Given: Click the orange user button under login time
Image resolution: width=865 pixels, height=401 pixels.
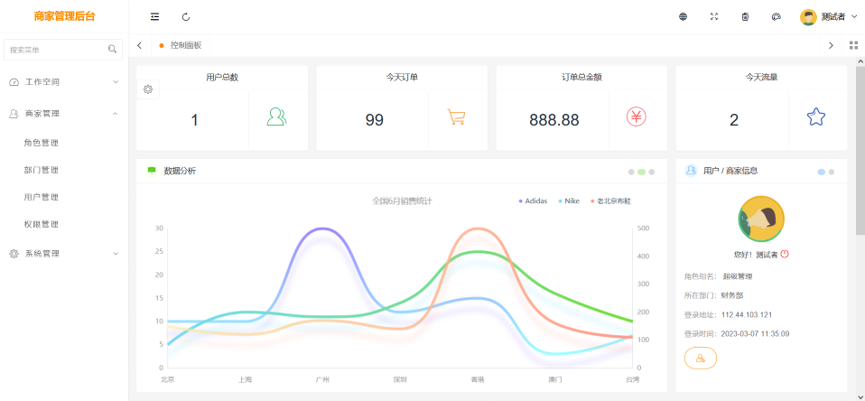Looking at the screenshot, I should coord(700,358).
